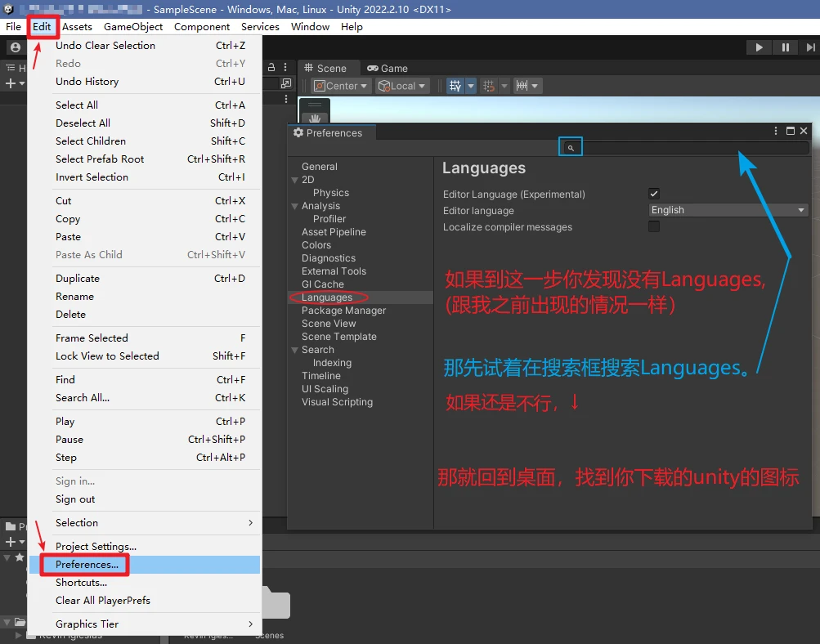Choose Shortcuts... in the Edit menu

(x=145, y=583)
